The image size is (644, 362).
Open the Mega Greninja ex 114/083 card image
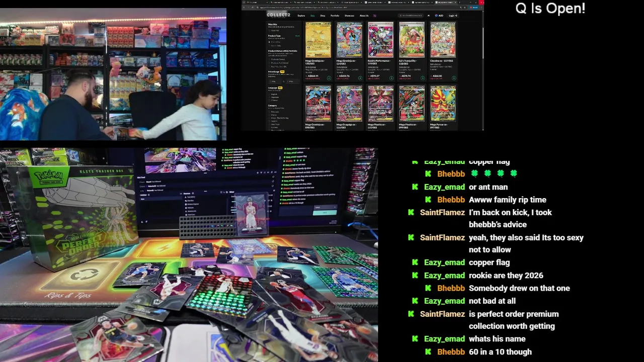click(349, 40)
